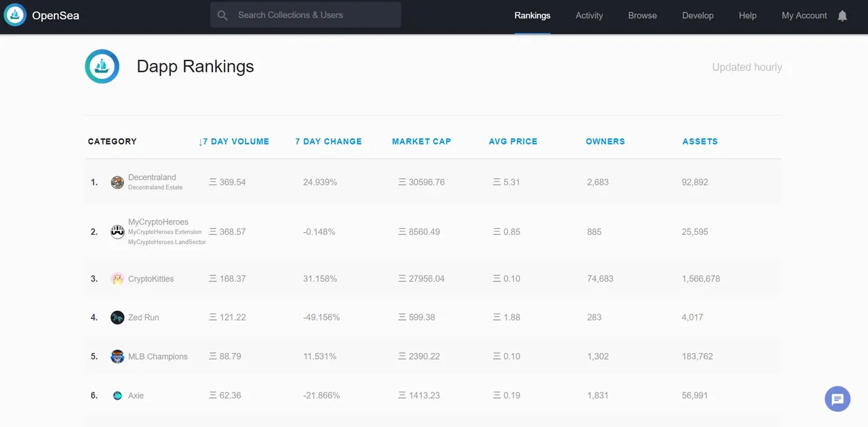Click rank number 1. in table
The height and width of the screenshot is (427, 868).
click(x=94, y=182)
